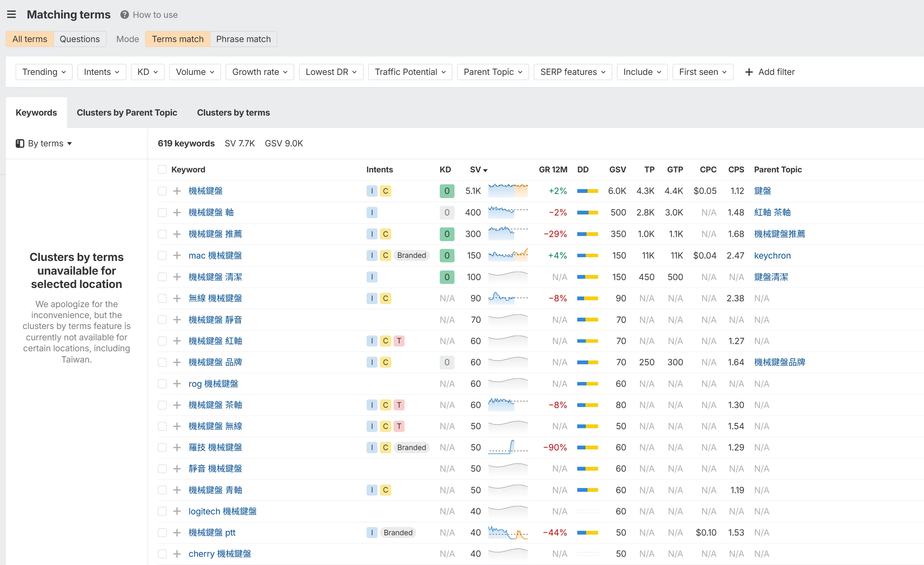The width and height of the screenshot is (924, 565).
Task: Check the box for 機械鍵盤 軸 row
Action: 162,213
